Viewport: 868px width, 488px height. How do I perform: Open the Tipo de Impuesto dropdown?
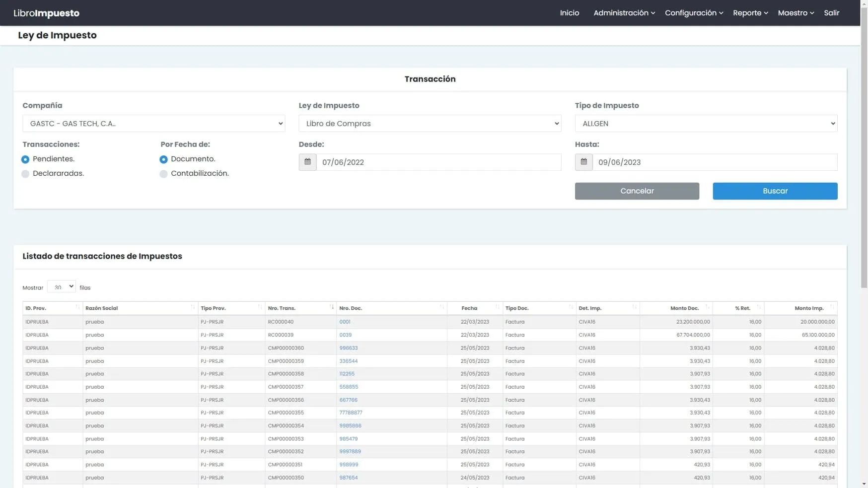coord(706,123)
